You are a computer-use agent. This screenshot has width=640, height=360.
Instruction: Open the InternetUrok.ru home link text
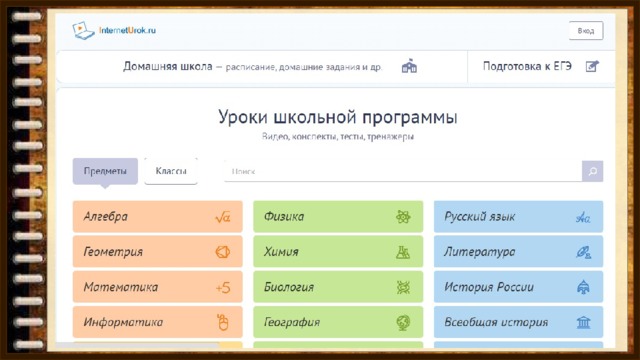(127, 30)
